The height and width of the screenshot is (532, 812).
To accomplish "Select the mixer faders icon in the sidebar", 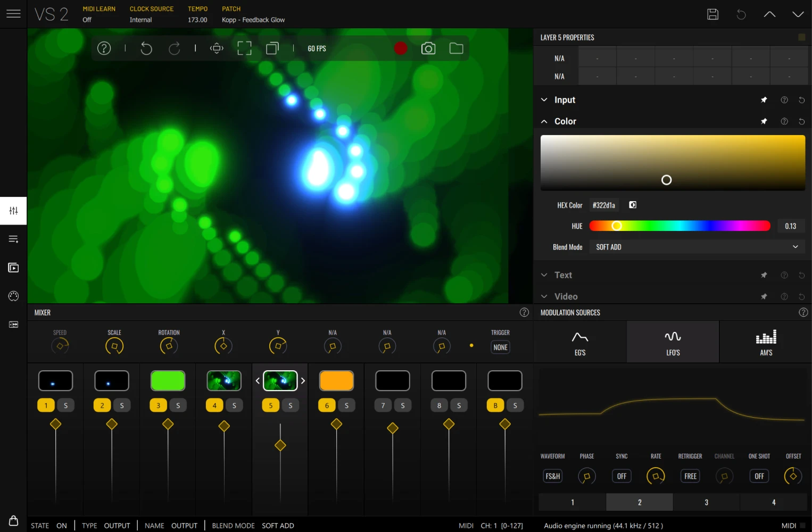I will (13, 211).
